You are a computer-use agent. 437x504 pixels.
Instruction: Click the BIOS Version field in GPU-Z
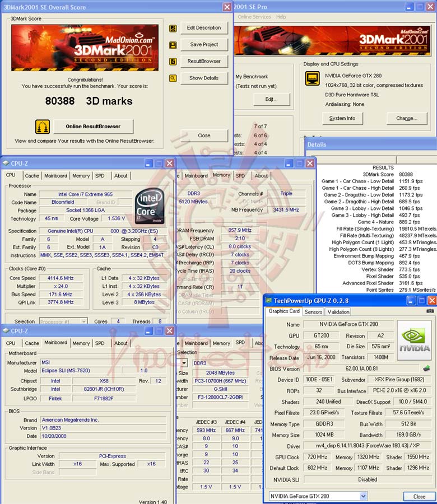tap(361, 368)
